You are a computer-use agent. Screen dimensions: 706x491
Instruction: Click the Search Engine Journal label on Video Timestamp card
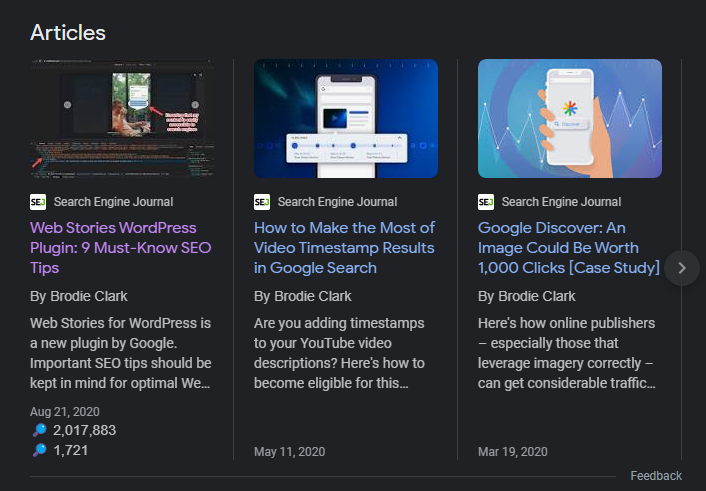tap(337, 202)
